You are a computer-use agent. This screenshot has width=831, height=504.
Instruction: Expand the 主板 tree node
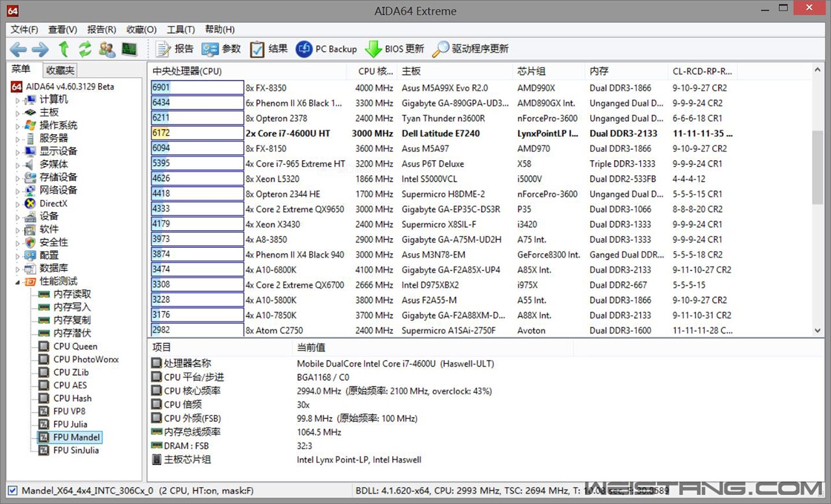coord(18,113)
